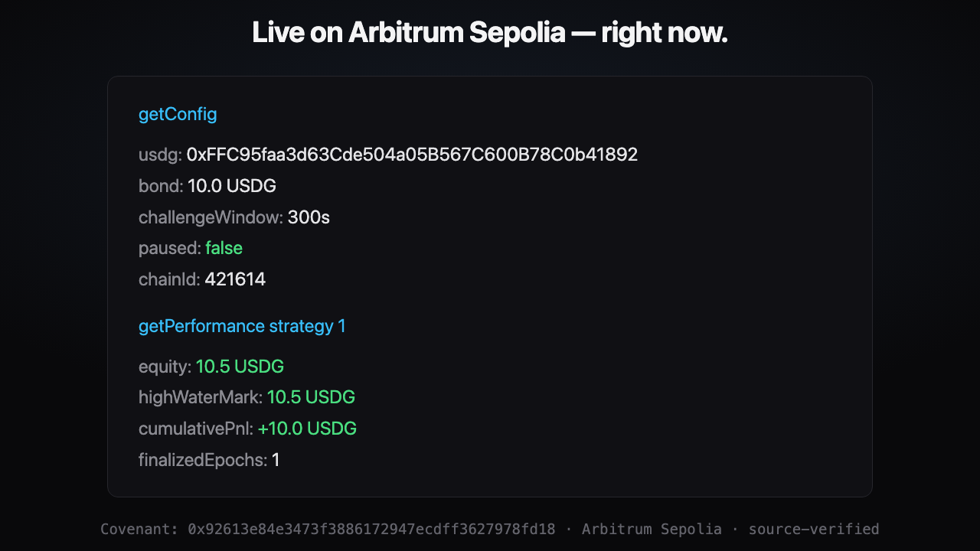Click the source-verified footer label
Viewport: 980px width, 551px height.
pos(814,529)
